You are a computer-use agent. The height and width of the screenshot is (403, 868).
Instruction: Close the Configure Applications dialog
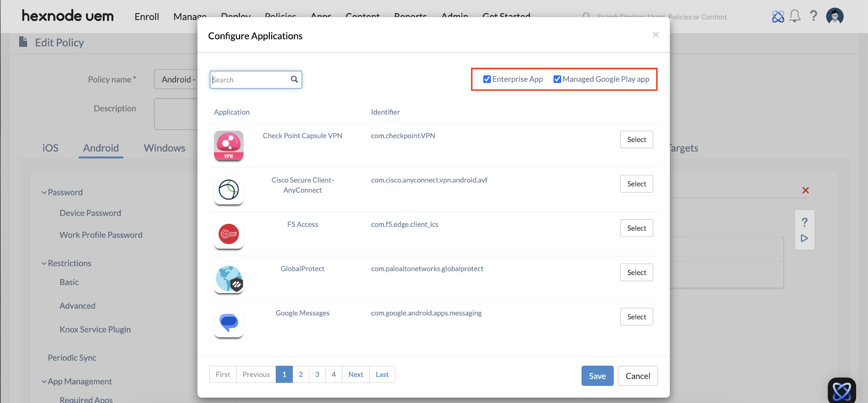point(655,35)
